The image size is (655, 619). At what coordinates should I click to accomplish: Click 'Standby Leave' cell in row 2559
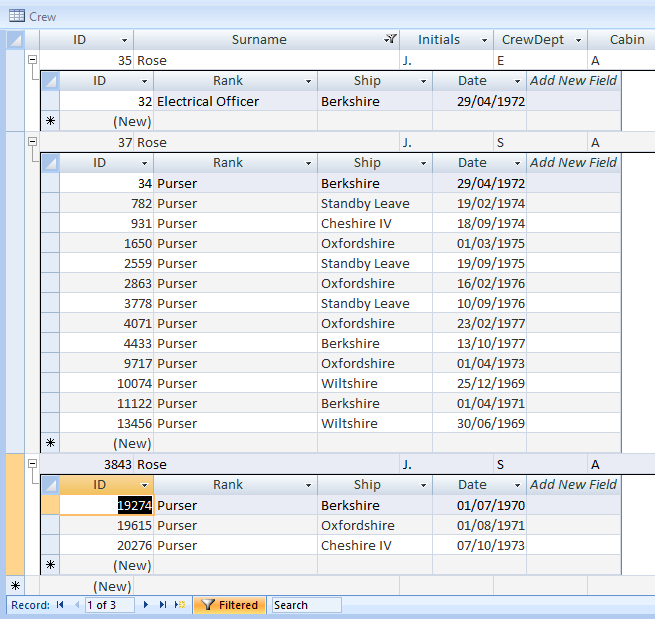pos(375,263)
